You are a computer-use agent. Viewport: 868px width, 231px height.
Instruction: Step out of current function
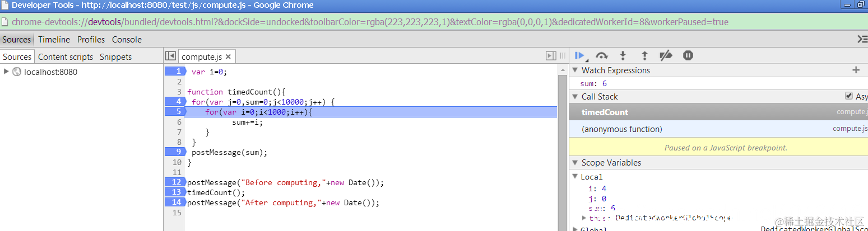[x=644, y=55]
